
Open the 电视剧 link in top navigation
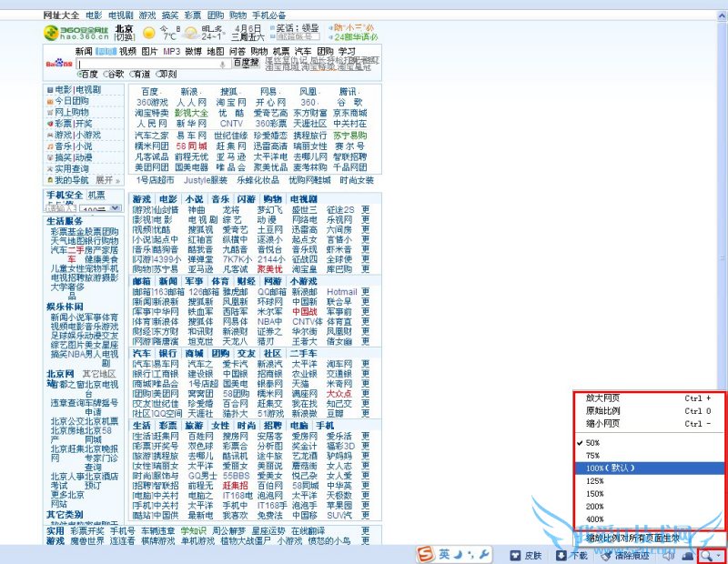pos(121,15)
